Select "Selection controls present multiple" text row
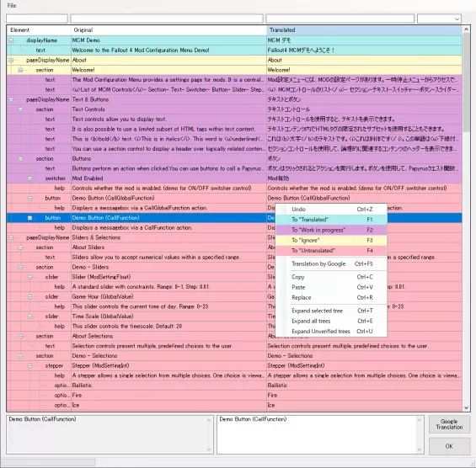This screenshot has height=468, width=476. [234, 346]
